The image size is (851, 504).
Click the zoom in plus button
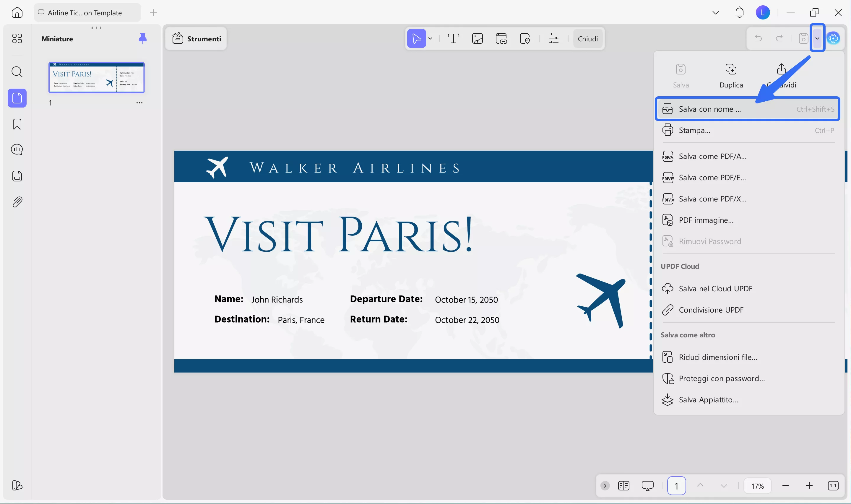(x=809, y=486)
